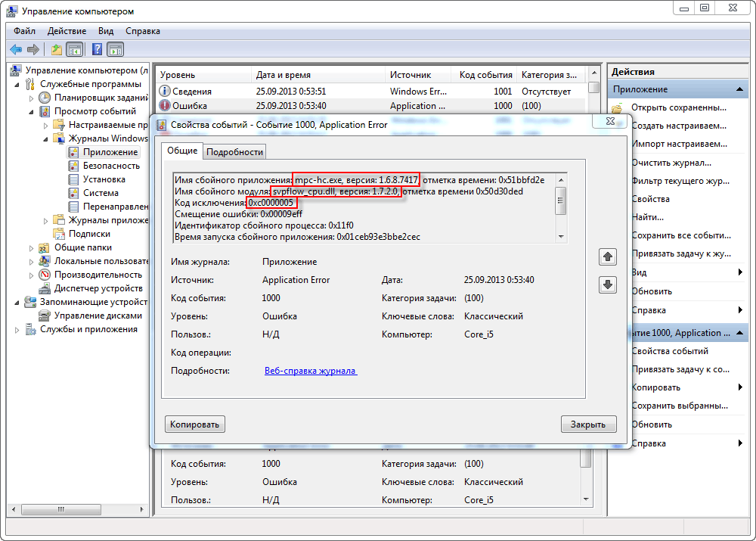Show previous event with up arrow button
Image resolution: width=756 pixels, height=541 pixels.
[607, 257]
